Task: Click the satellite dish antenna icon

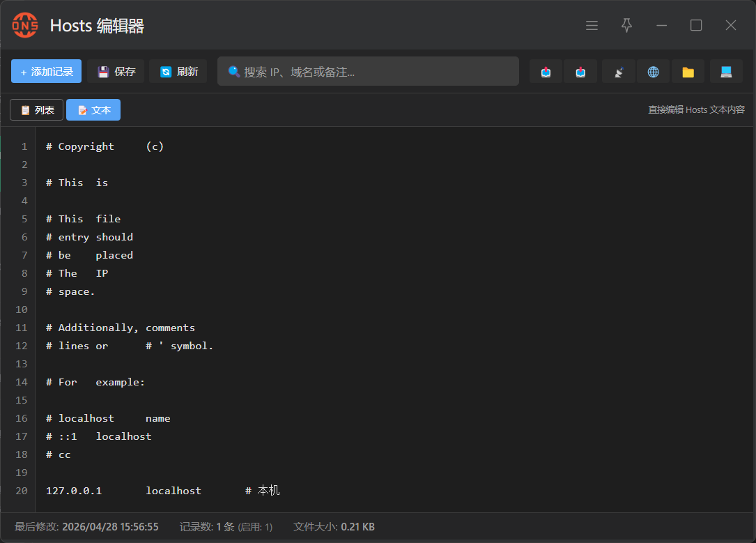Action: (618, 72)
